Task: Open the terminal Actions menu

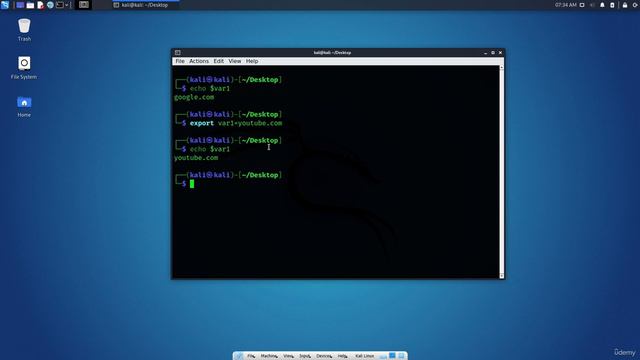Action: point(199,61)
